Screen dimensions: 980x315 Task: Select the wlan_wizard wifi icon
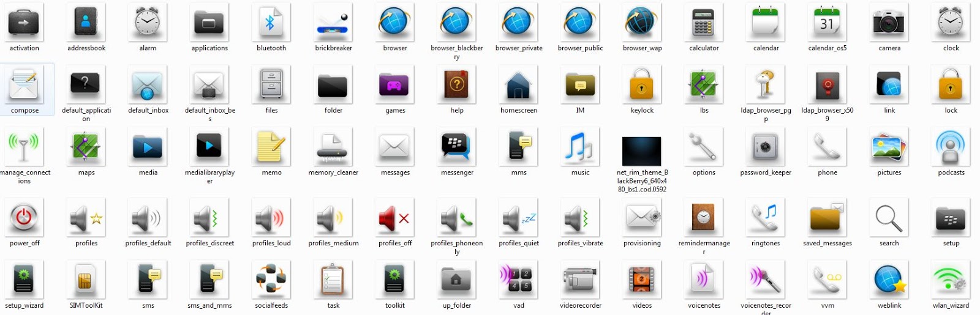click(951, 280)
